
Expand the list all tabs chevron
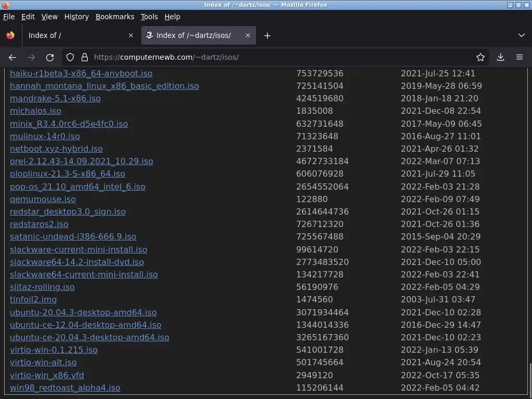522,35
